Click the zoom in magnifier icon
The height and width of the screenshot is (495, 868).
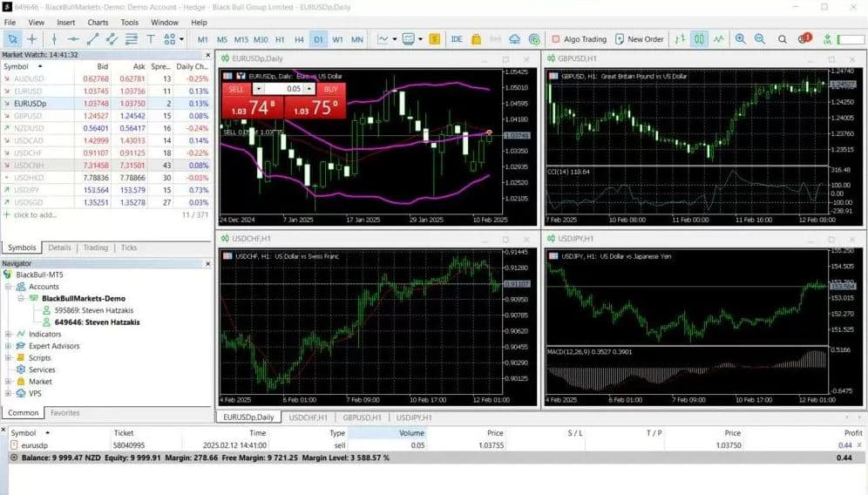740,39
